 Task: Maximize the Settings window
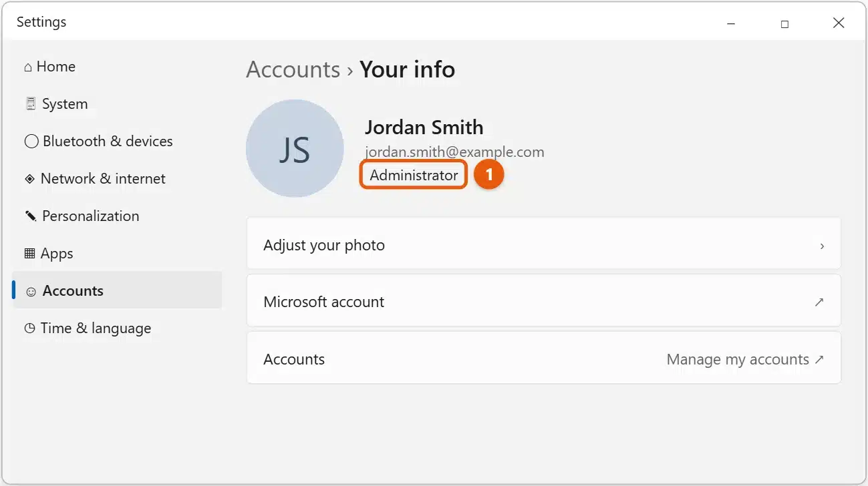(784, 23)
